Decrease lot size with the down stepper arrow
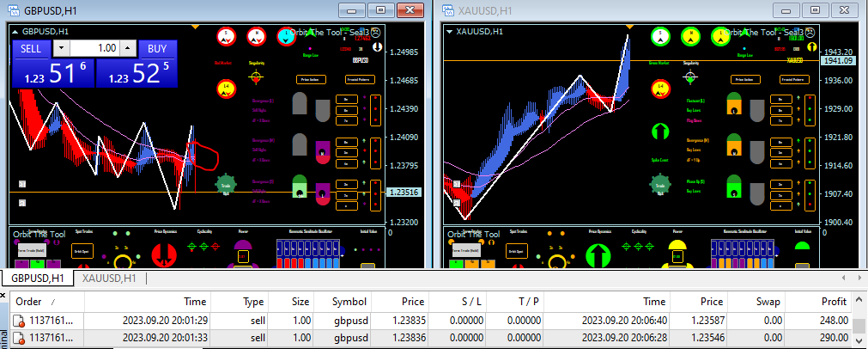Viewport: 868px width, 349px height. point(62,48)
